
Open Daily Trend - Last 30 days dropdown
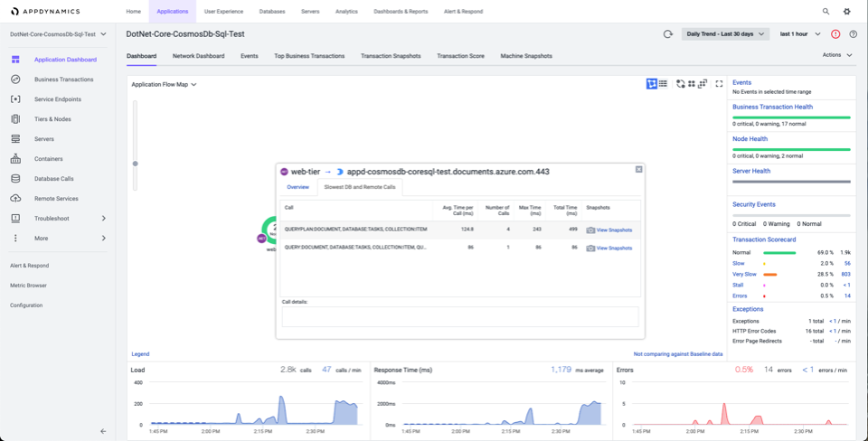(725, 34)
